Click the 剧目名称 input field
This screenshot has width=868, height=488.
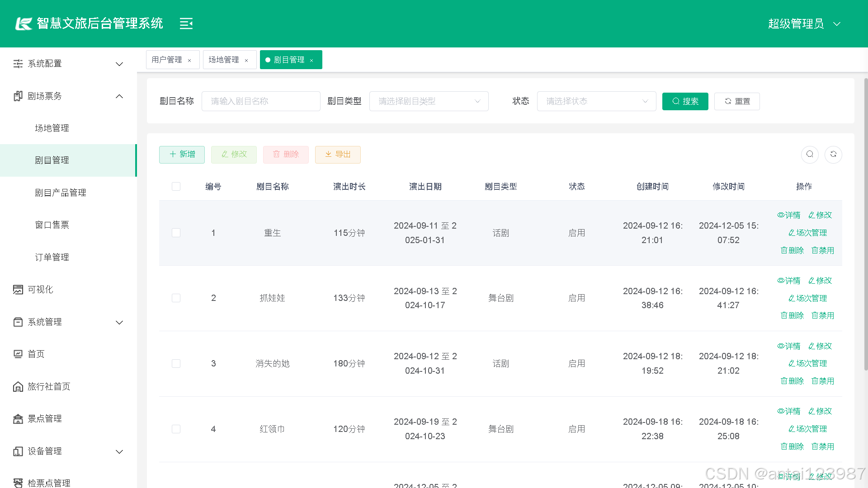[261, 101]
